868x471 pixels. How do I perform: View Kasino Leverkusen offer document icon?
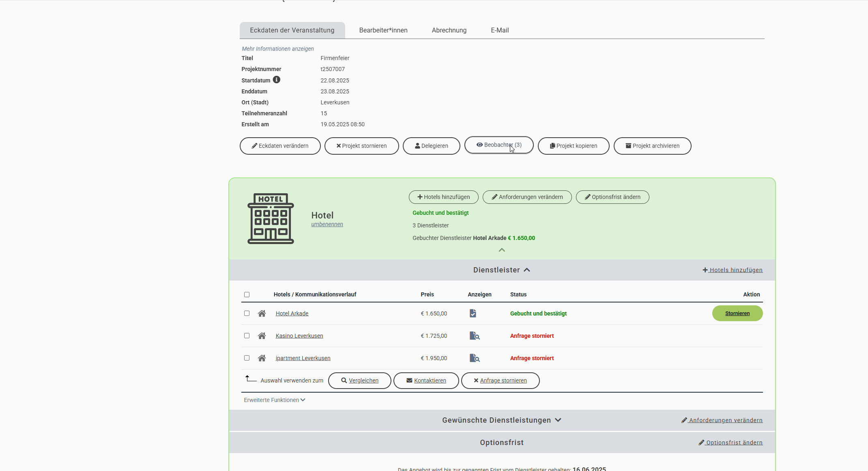click(x=474, y=336)
